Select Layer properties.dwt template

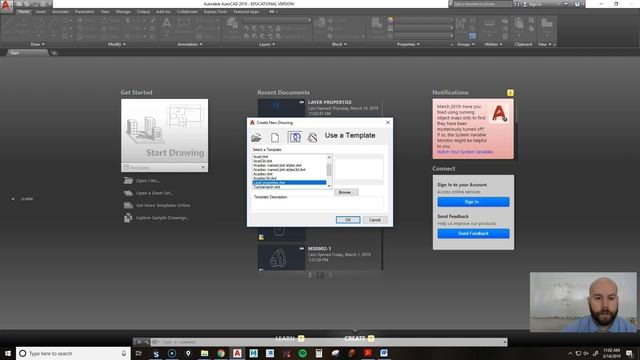(x=289, y=182)
